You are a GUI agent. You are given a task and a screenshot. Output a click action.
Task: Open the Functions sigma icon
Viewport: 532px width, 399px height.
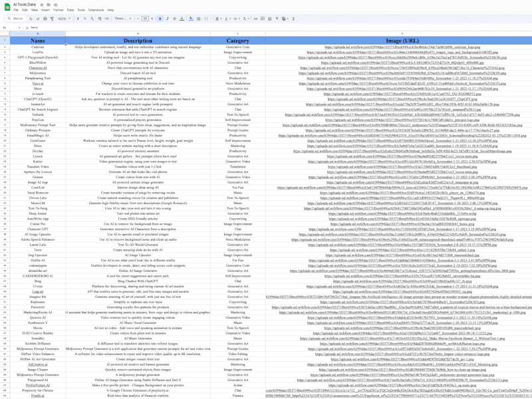tap(293, 19)
